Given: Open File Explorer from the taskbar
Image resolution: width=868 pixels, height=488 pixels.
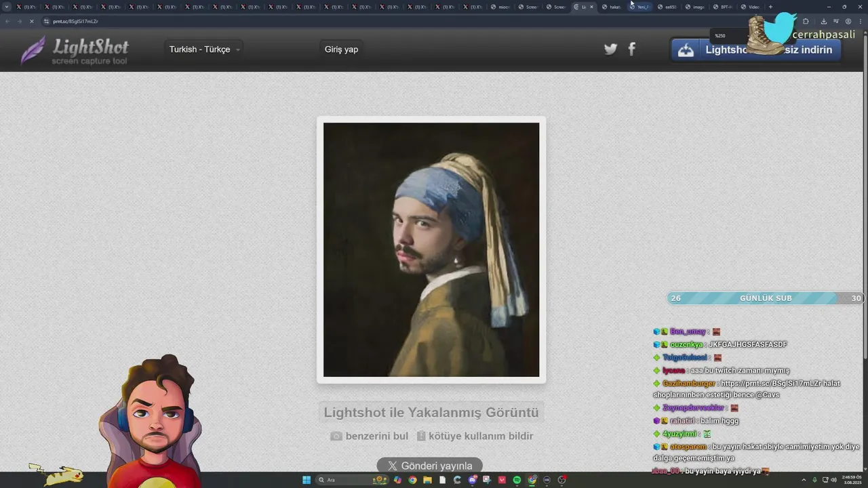Looking at the screenshot, I should coord(427,480).
